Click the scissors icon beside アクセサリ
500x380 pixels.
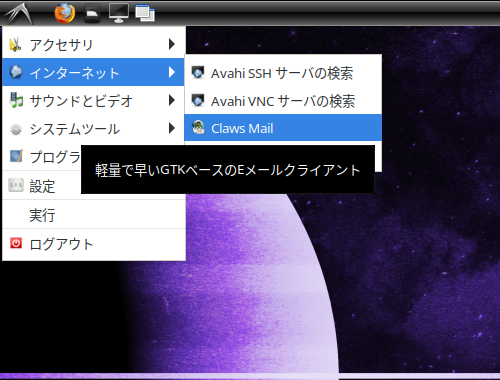click(15, 45)
